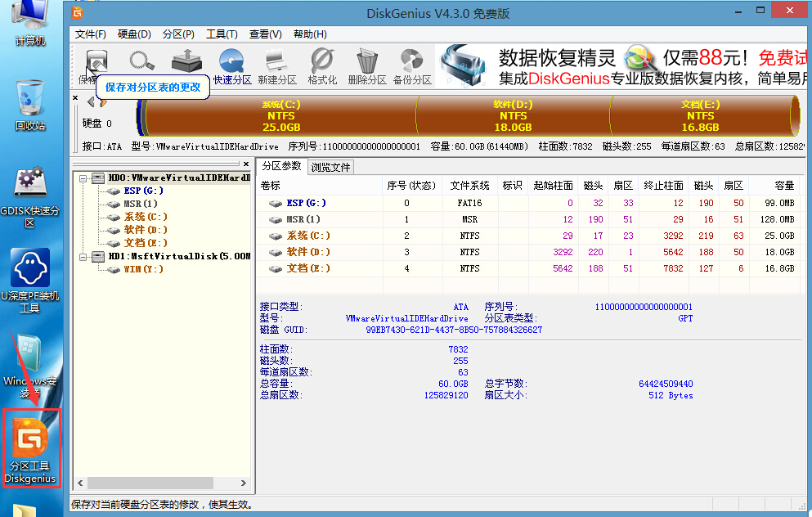The width and height of the screenshot is (812, 517).
Task: Select MSR(1) in the disk tree
Action: 141,204
